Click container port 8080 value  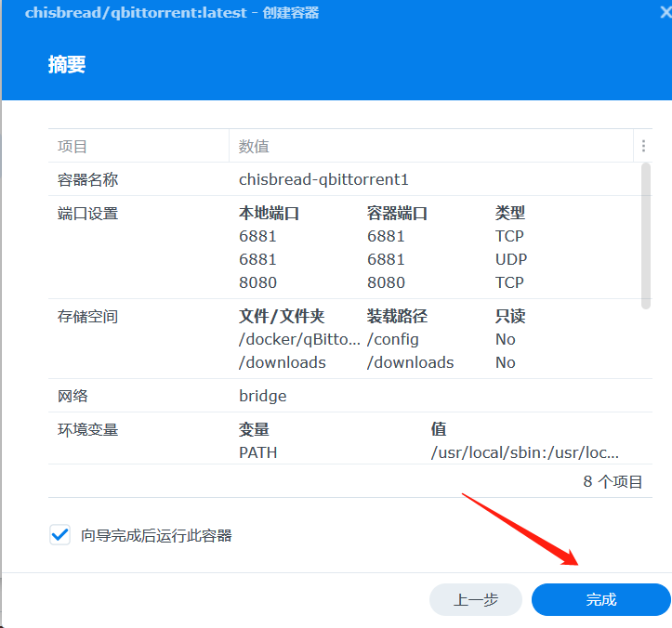click(x=386, y=282)
